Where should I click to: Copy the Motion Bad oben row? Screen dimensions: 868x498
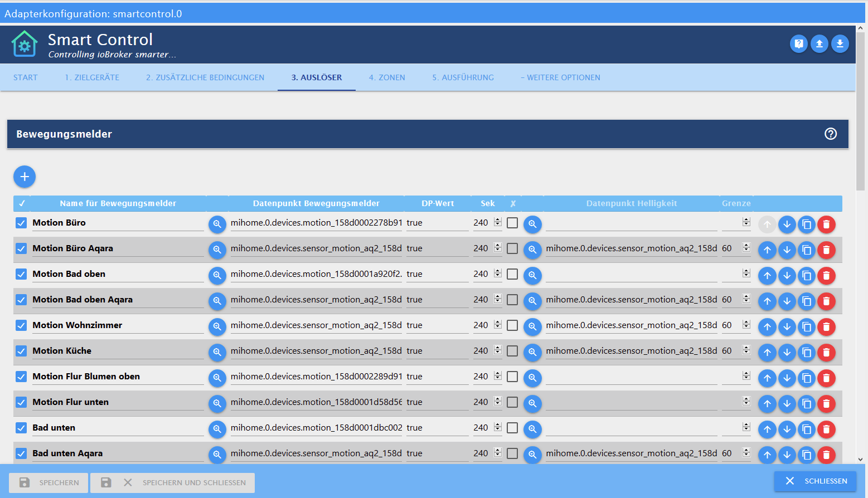(807, 275)
